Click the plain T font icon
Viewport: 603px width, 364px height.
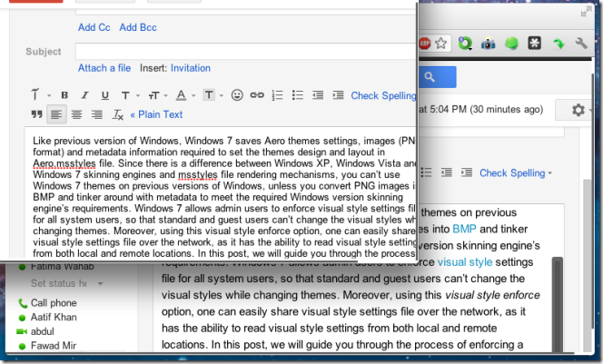coord(125,95)
